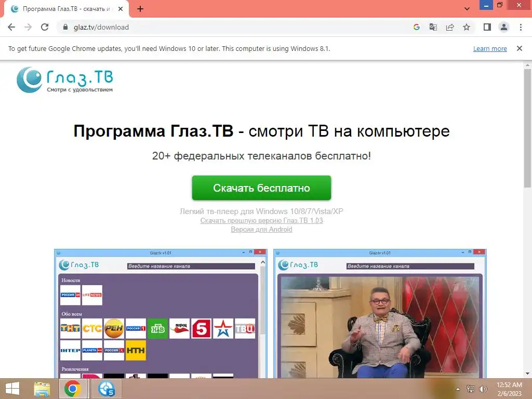Click the НТВ green channel icon
Screen dimensions: 532x399
click(x=158, y=328)
